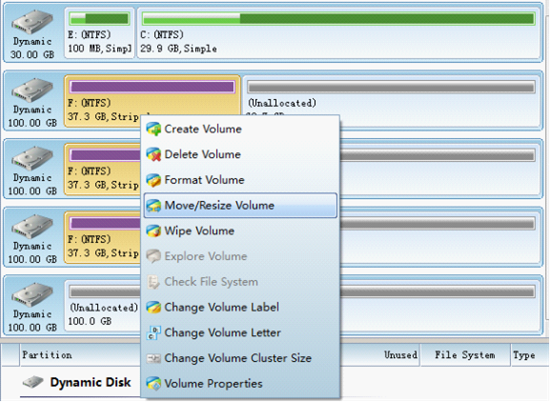This screenshot has height=402, width=550.
Task: Select Wipe Volume menu entry
Action: pyautogui.click(x=240, y=231)
